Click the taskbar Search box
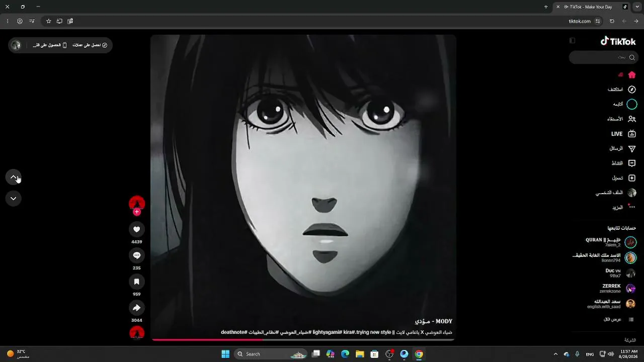Image resolution: width=644 pixels, height=362 pixels. click(271, 354)
